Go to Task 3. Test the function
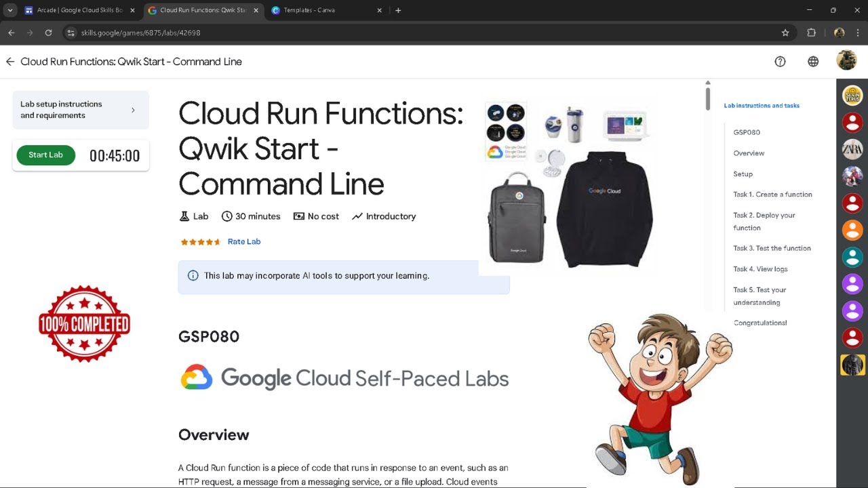 (772, 248)
